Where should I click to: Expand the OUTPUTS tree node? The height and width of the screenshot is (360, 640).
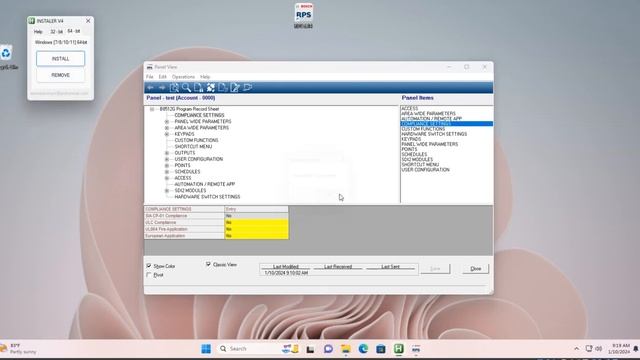[x=167, y=153]
